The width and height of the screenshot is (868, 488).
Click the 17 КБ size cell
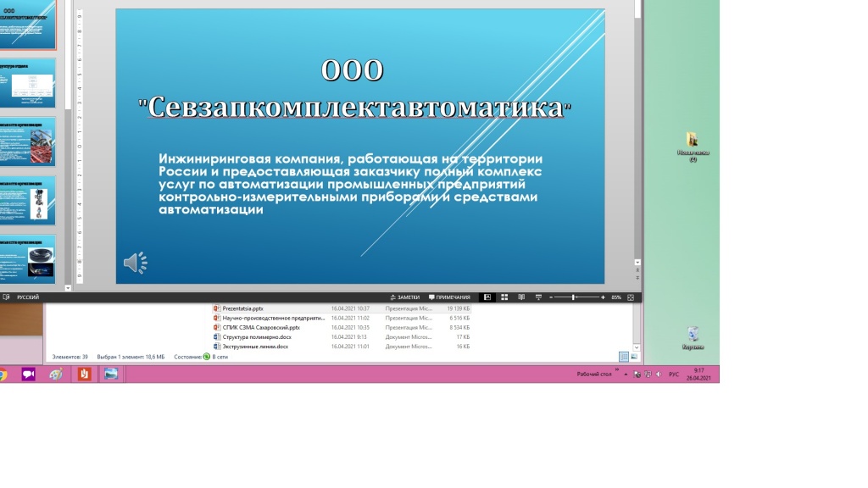(x=463, y=337)
